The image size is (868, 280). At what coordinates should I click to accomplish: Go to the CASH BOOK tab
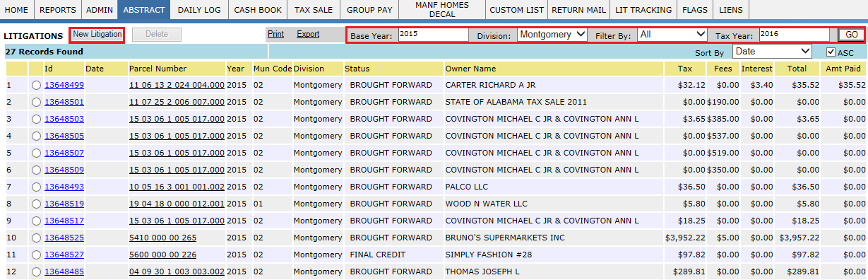(258, 11)
